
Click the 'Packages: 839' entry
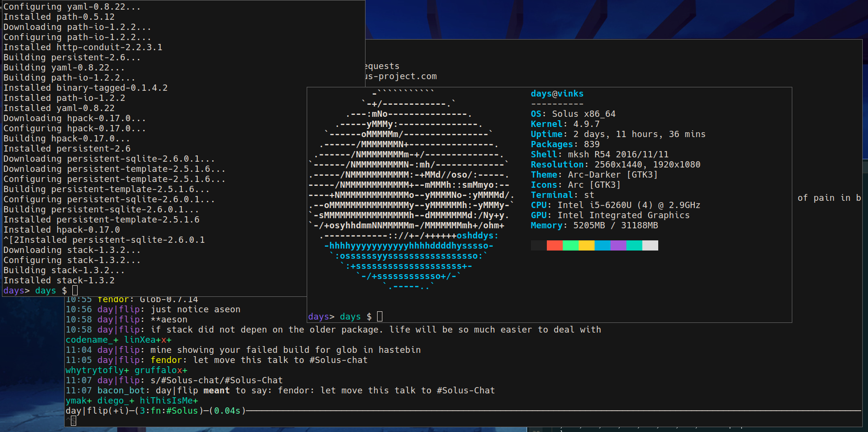point(565,144)
